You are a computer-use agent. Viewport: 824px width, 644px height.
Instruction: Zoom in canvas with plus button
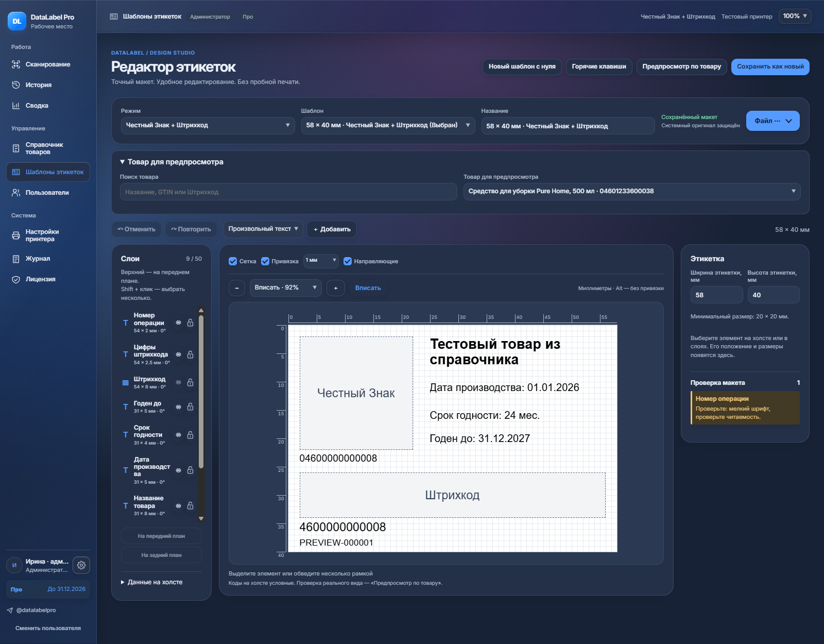pos(336,288)
